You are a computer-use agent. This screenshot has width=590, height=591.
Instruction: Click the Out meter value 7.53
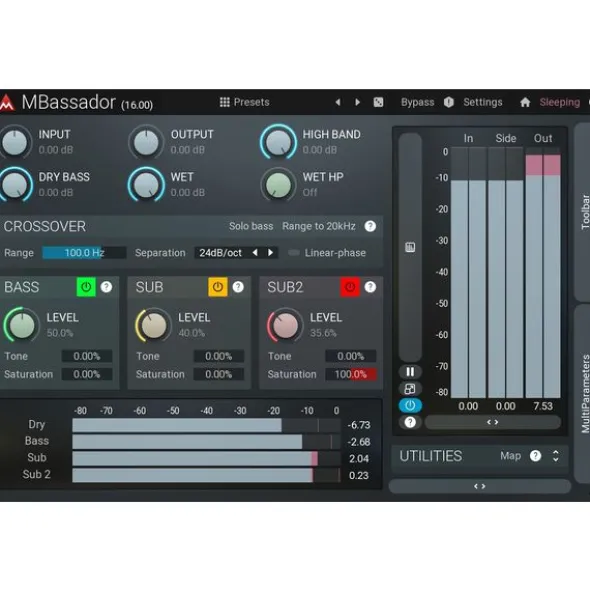(543, 406)
